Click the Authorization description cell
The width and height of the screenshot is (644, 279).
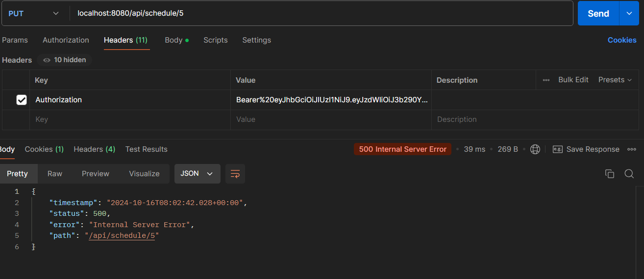coord(535,100)
